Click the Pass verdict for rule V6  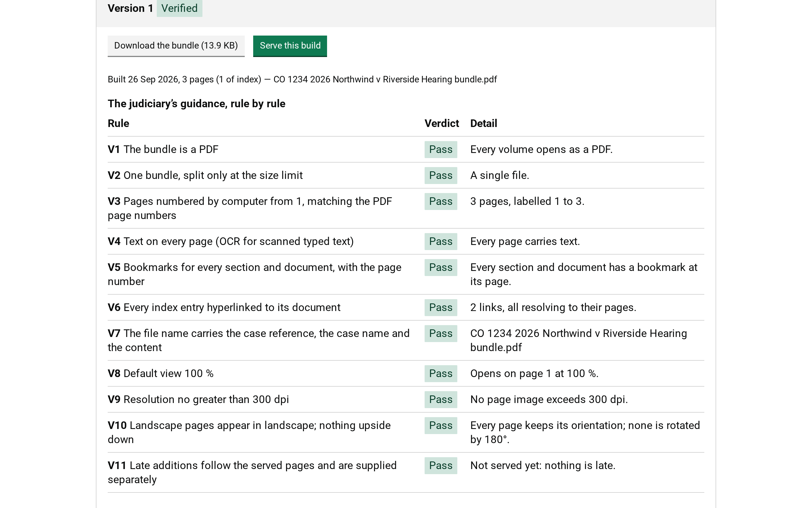point(441,307)
